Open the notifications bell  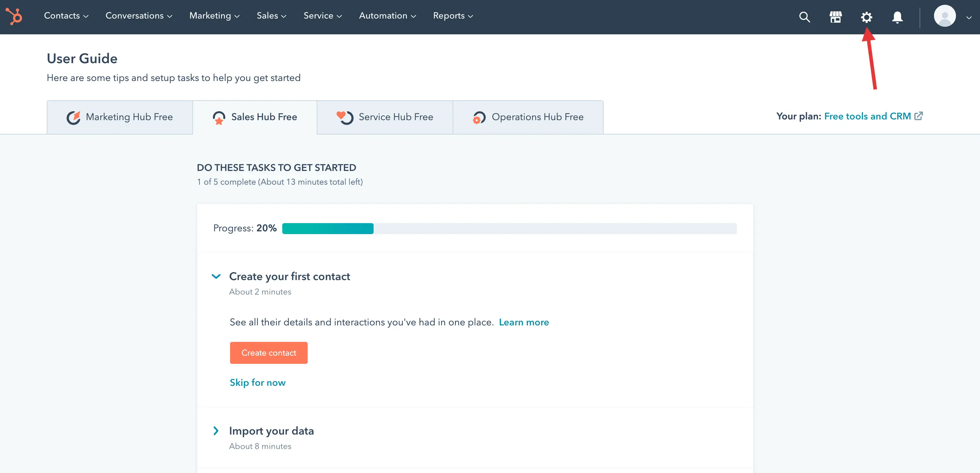click(898, 17)
